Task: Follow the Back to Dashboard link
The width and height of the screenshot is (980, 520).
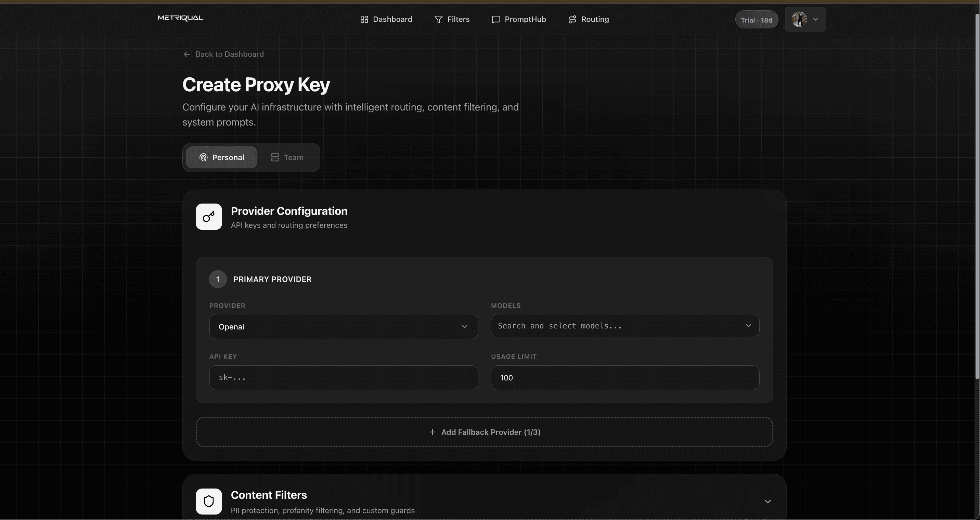Action: (229, 54)
